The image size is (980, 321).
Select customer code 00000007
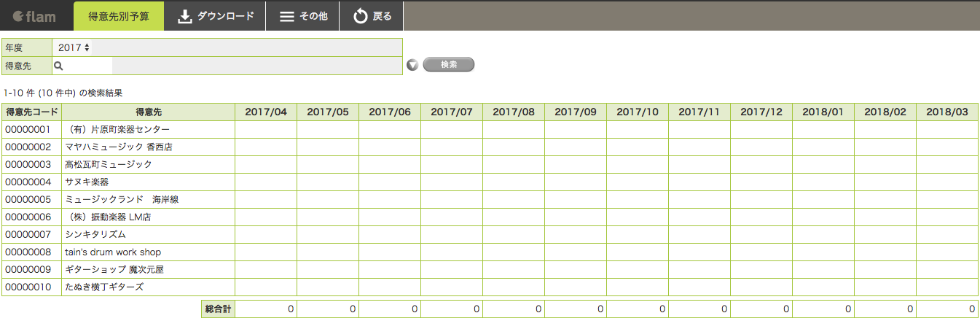click(x=28, y=235)
